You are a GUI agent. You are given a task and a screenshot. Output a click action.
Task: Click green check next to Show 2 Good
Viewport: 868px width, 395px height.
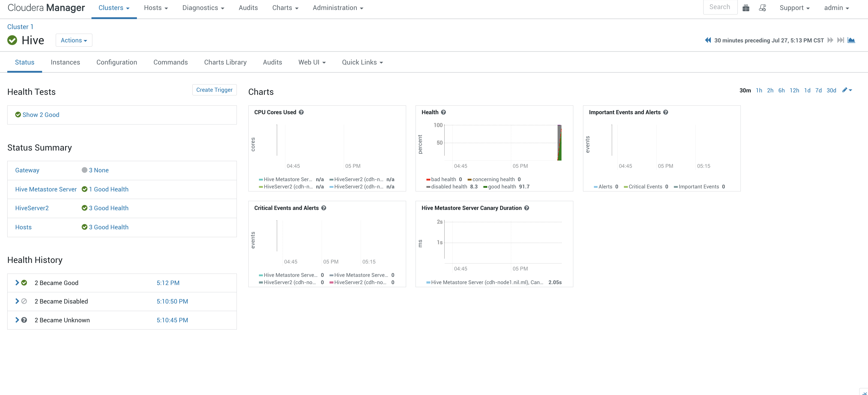pos(18,115)
